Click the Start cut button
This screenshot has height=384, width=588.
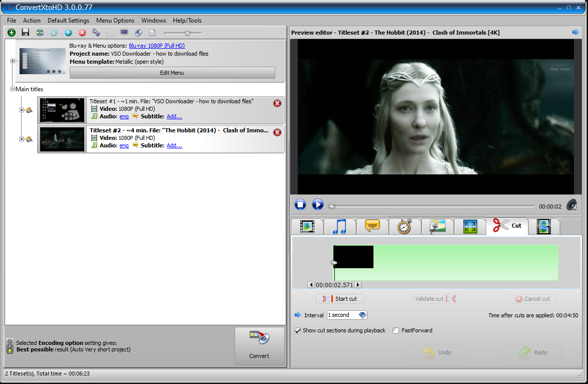[340, 299]
